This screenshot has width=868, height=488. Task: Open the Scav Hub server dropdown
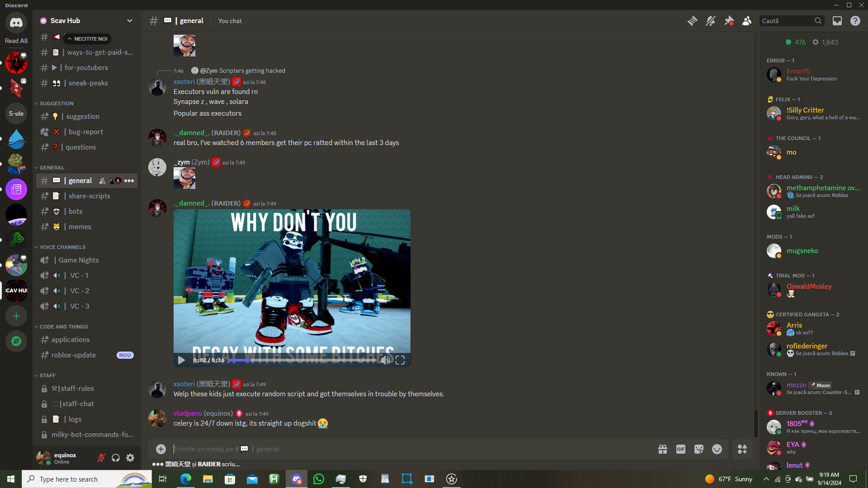click(x=129, y=21)
